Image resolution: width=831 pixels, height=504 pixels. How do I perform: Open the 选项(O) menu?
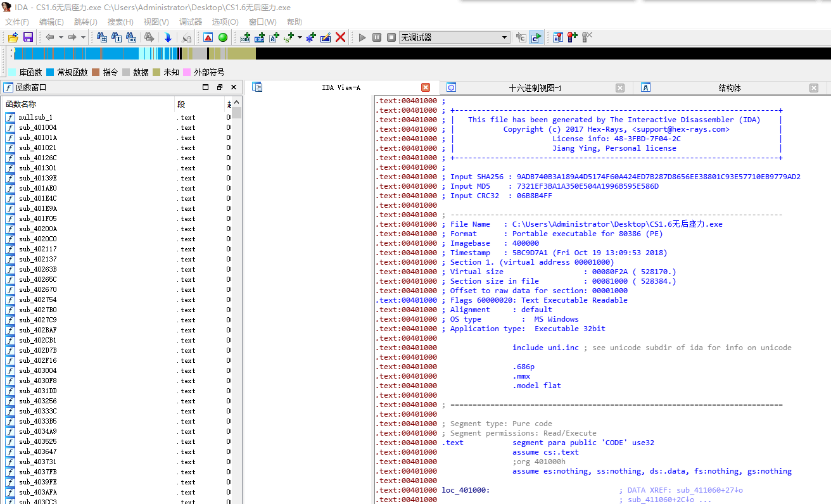225,22
